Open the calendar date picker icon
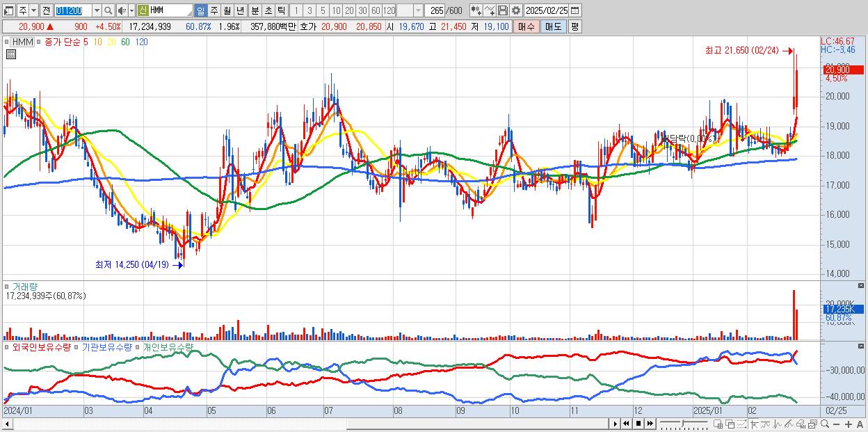The height and width of the screenshot is (432, 868). click(574, 10)
